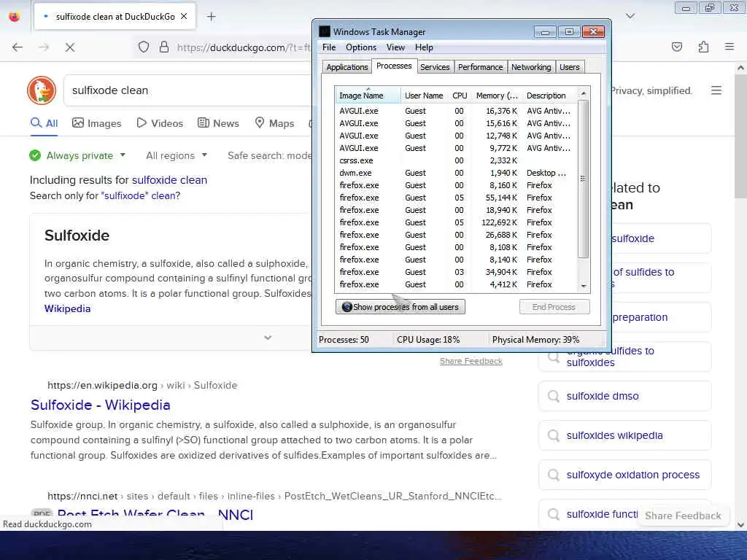Select the dwm.exe process row
The height and width of the screenshot is (560, 747).
(x=457, y=173)
